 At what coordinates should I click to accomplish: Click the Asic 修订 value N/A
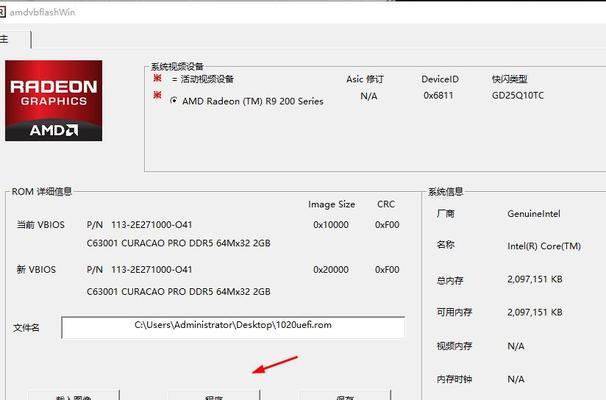coord(369,96)
